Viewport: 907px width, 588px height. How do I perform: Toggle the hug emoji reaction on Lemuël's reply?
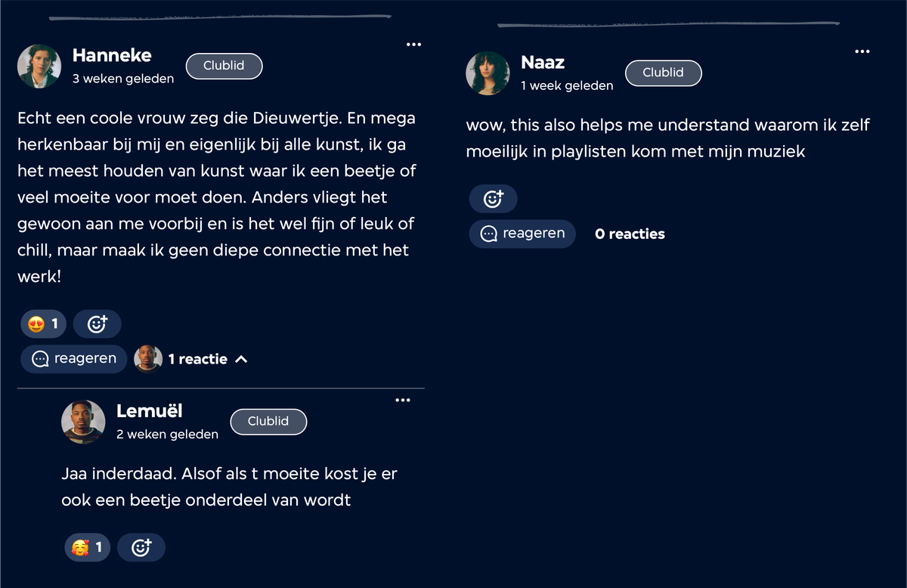tap(88, 547)
